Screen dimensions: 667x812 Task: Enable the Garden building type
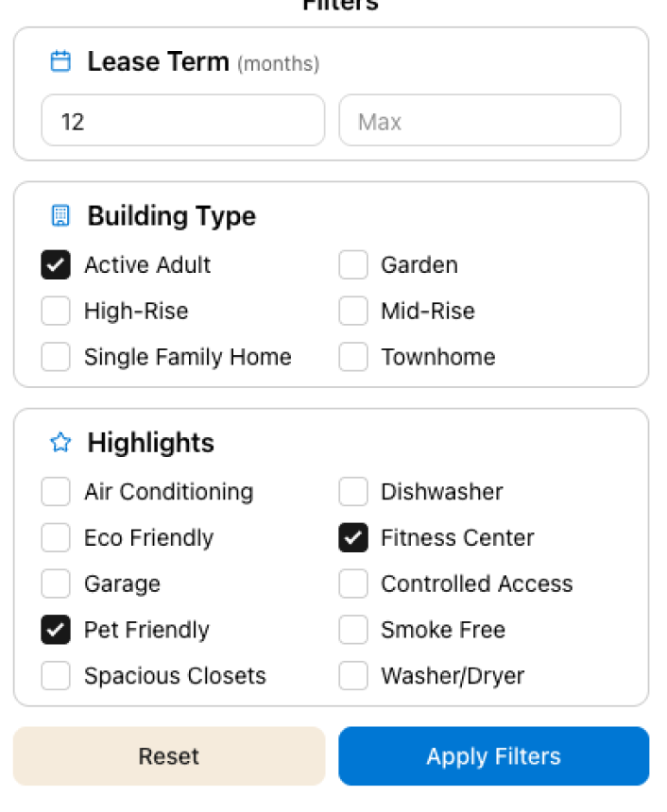coord(353,265)
